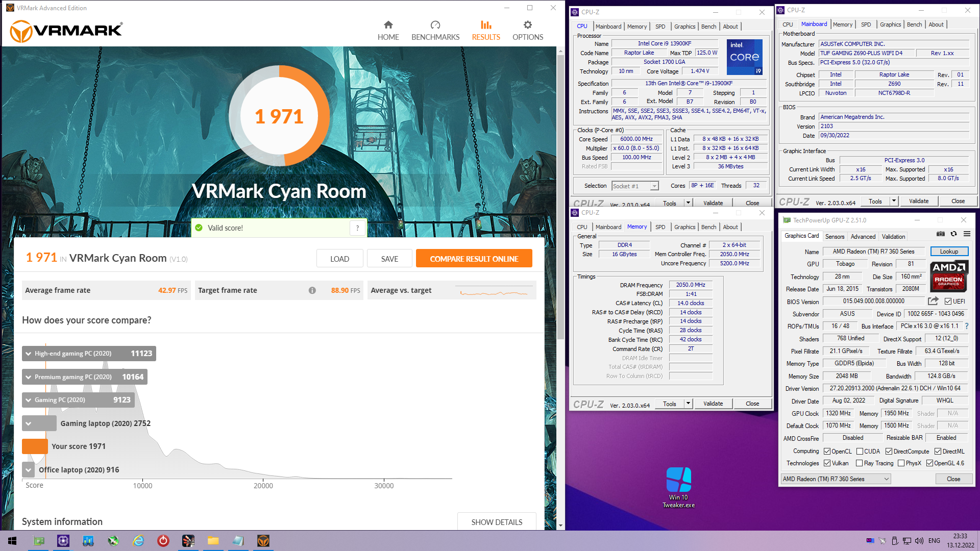This screenshot has width=980, height=551.
Task: Expand Gaming laptop (2020) chevron
Action: click(x=29, y=423)
